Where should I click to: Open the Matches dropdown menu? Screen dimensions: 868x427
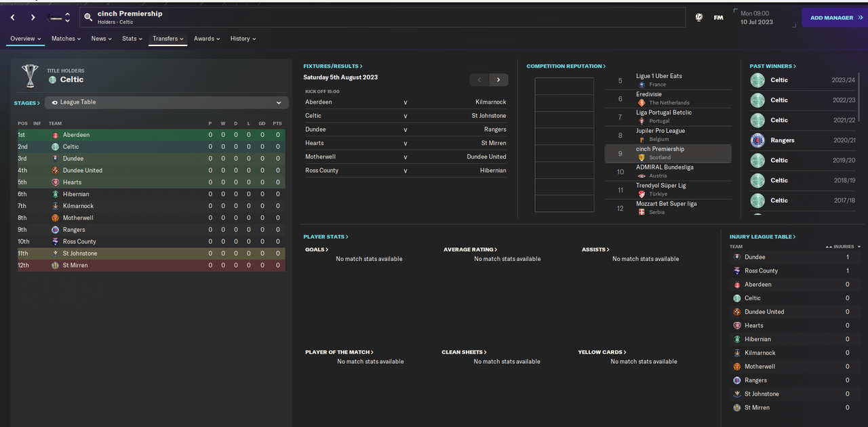point(66,39)
